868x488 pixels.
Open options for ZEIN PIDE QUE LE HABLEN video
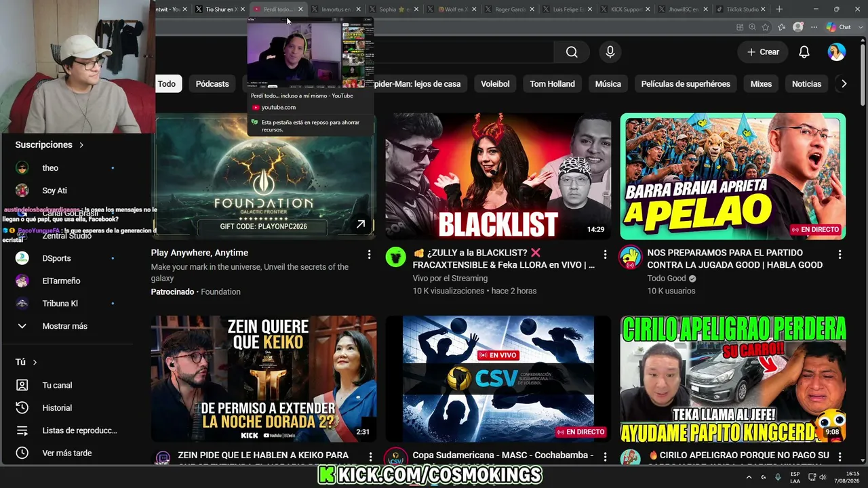pyautogui.click(x=370, y=457)
